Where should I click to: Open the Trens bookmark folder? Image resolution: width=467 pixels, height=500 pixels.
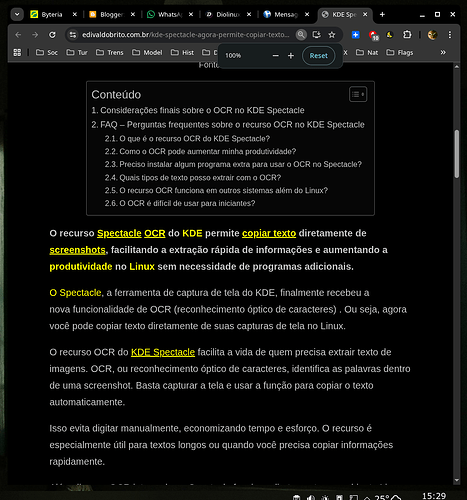[x=110, y=52]
